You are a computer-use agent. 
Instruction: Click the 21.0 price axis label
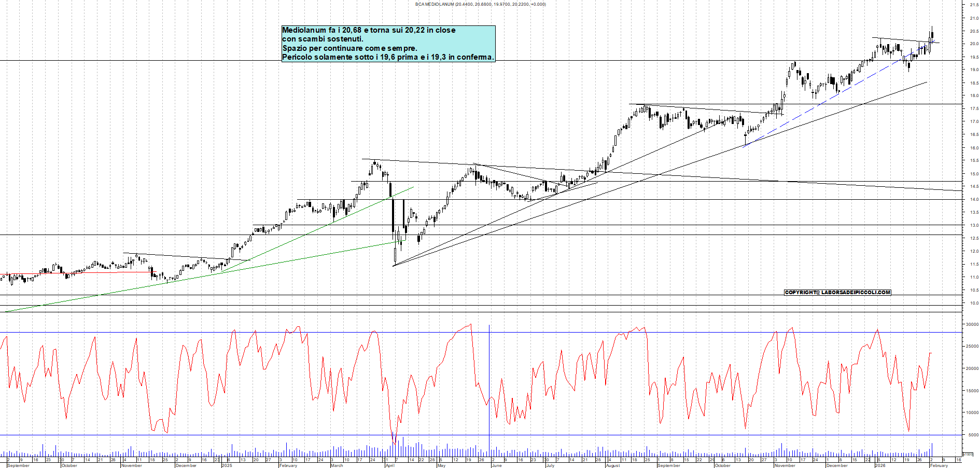point(974,18)
